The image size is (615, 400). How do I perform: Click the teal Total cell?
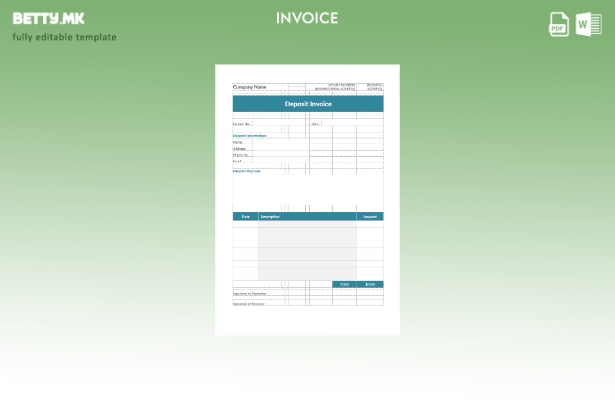[x=345, y=284]
